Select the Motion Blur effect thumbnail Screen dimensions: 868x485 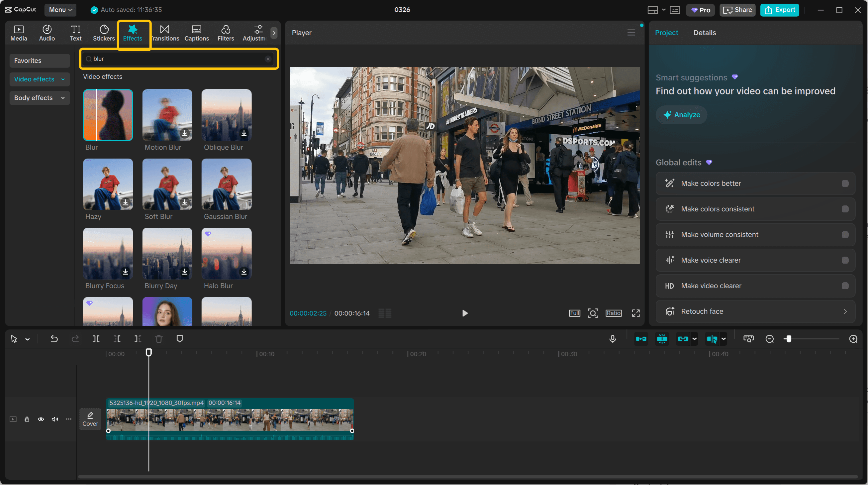click(x=167, y=115)
